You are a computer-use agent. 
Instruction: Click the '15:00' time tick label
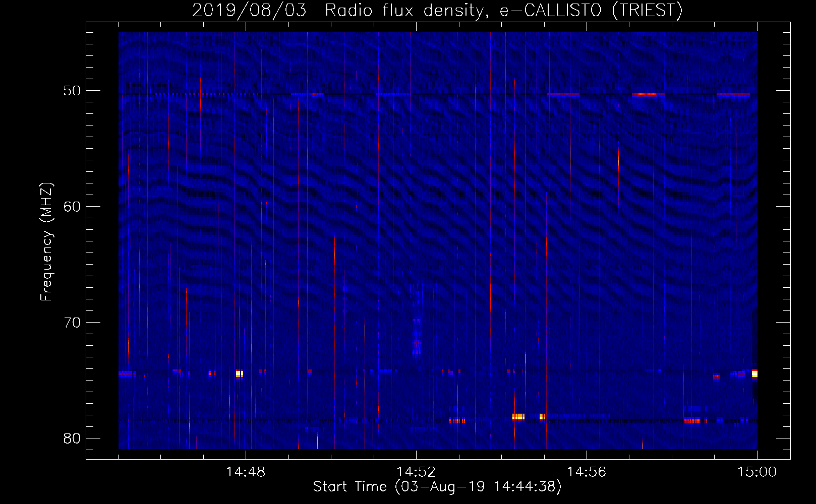[x=757, y=472]
